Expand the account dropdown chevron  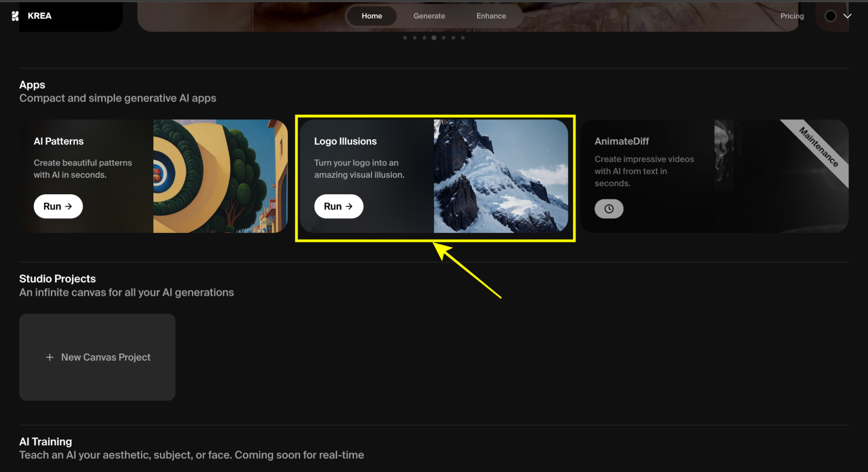coord(847,16)
